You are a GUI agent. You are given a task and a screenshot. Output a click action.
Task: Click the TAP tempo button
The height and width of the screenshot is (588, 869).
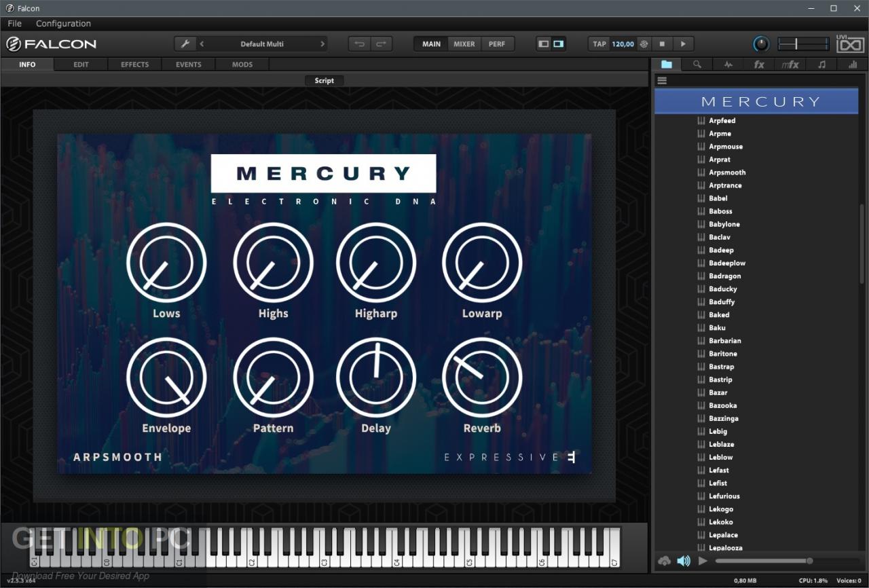tap(599, 44)
